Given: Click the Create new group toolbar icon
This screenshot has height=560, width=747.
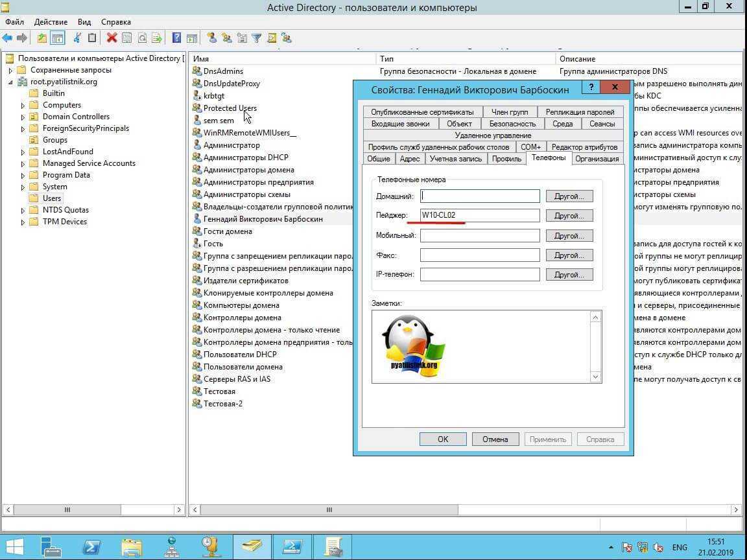Looking at the screenshot, I should 226,38.
